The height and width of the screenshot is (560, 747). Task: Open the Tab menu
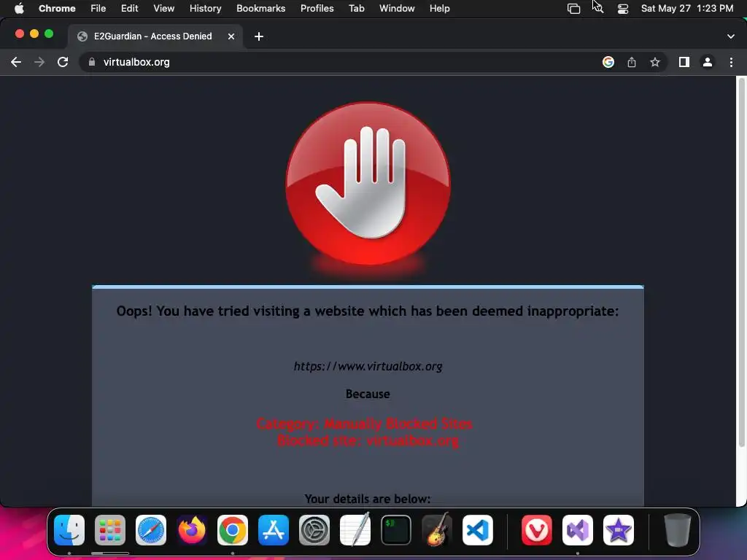[356, 8]
